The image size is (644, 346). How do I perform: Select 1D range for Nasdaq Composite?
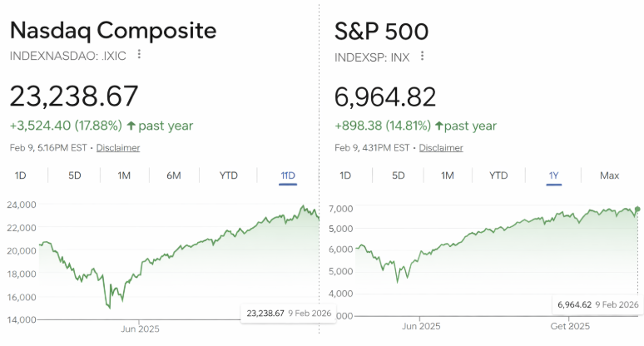(22, 175)
